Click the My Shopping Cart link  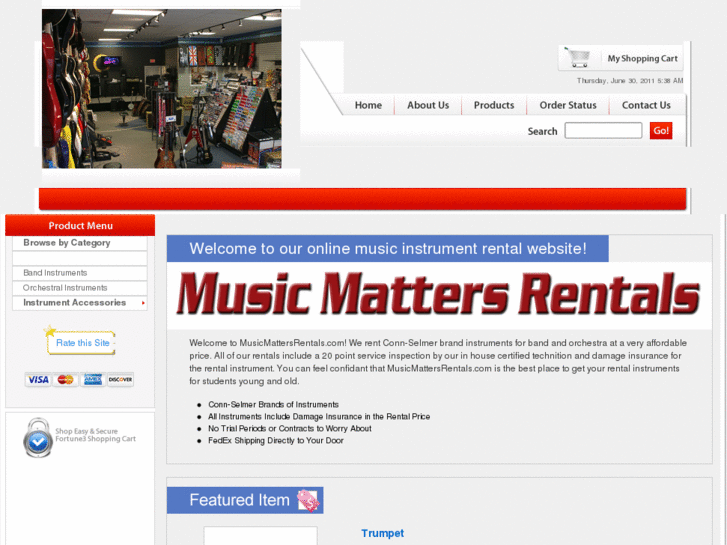[x=642, y=58]
